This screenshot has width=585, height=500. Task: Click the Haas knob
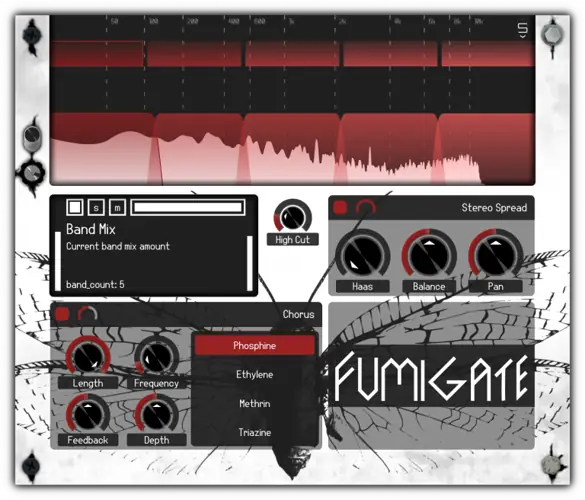pyautogui.click(x=363, y=256)
